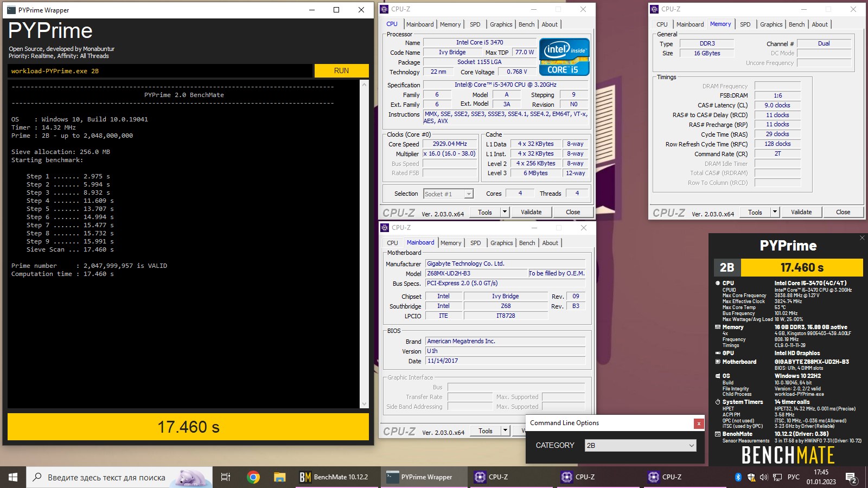Click the taskbar search box
This screenshot has width=868, height=488.
119,477
